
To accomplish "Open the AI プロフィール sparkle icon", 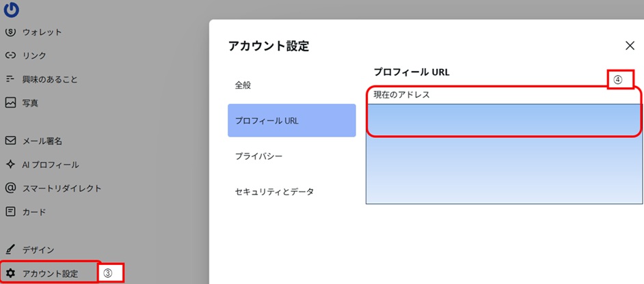I will pyautogui.click(x=10, y=165).
